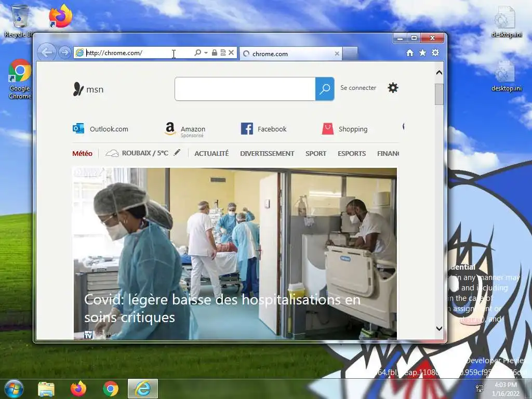Click the network icon in system tray
Viewport: 532px width, 399px height.
[x=480, y=389]
